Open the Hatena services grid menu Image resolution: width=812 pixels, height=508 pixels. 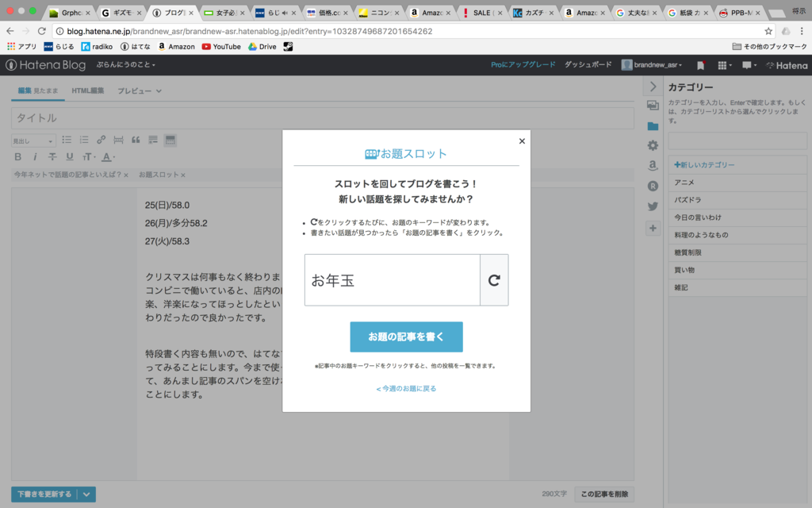pos(724,65)
